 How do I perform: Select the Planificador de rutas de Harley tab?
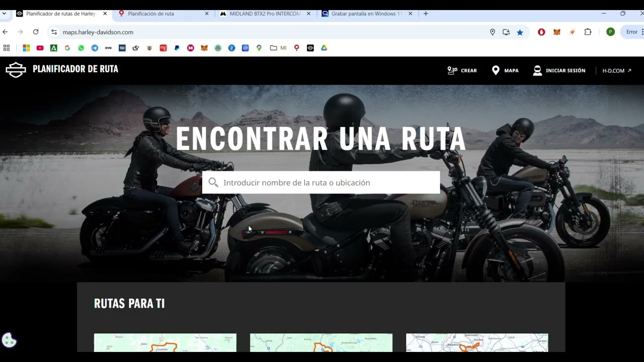[60, 14]
